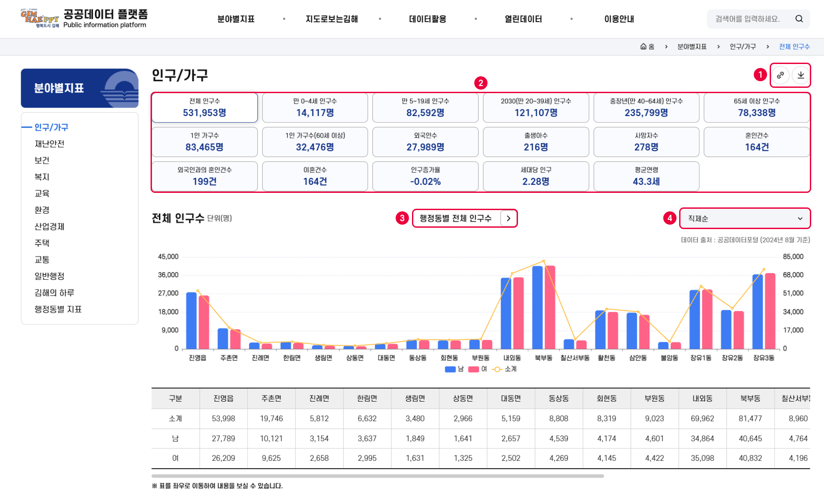The image size is (824, 504).
Task: Toggle the 소계 line legend marker
Action: pyautogui.click(x=498, y=369)
